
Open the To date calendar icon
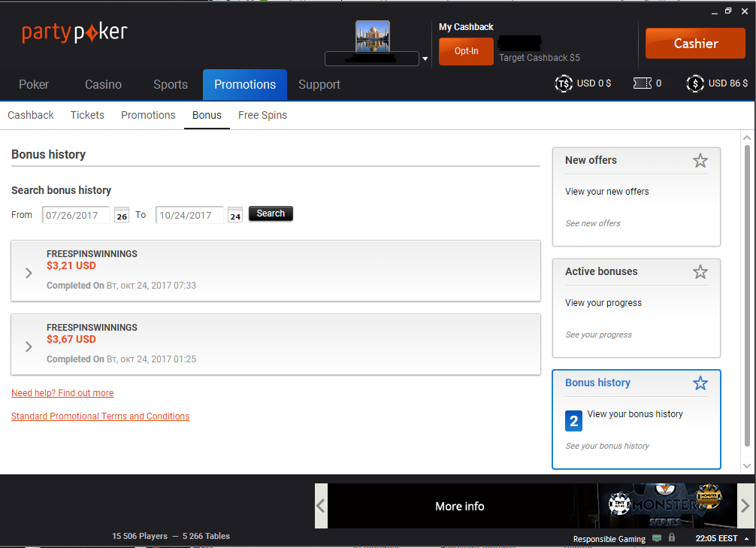click(x=235, y=216)
